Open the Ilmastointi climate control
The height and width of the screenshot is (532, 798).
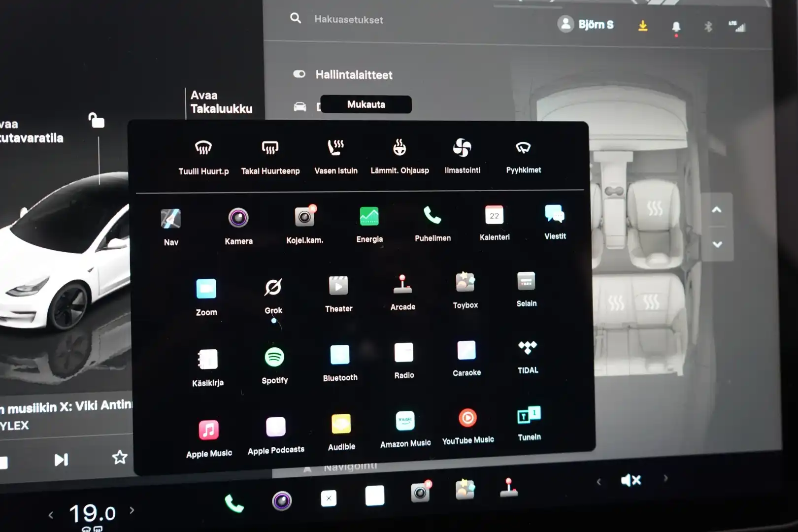462,156
